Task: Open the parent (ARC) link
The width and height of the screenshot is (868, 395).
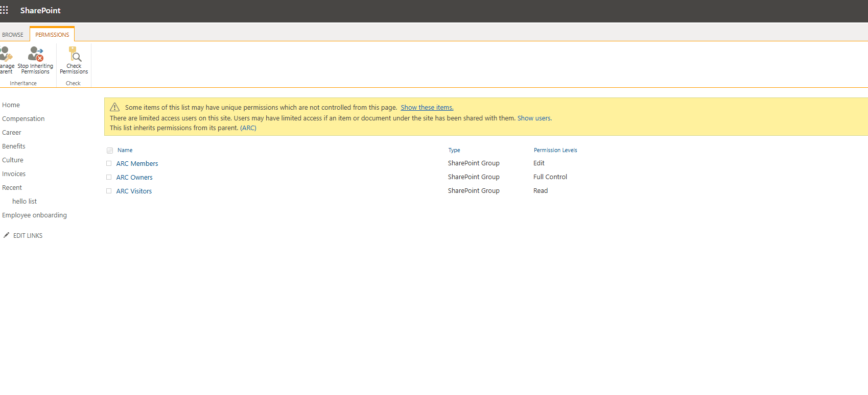Action: point(248,128)
